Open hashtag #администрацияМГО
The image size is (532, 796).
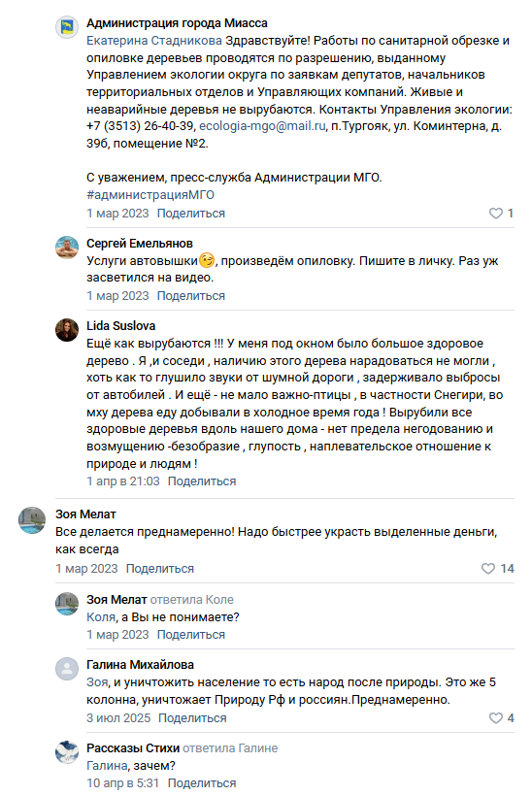pos(150,195)
